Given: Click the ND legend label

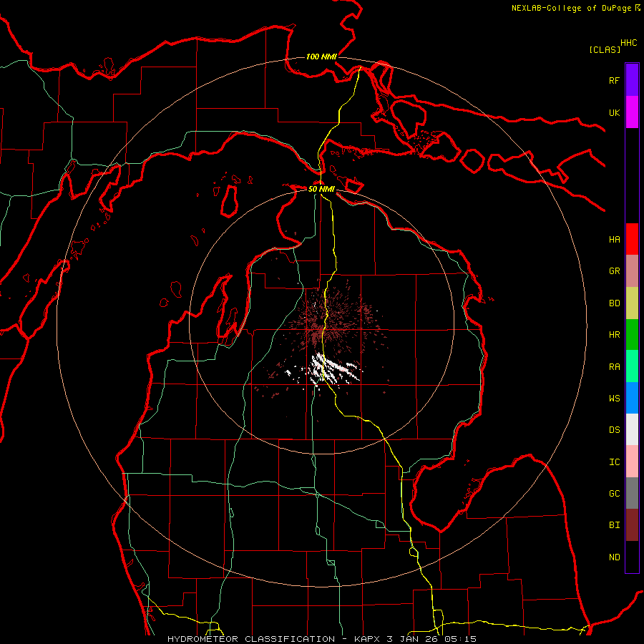Looking at the screenshot, I should pyautogui.click(x=614, y=557).
